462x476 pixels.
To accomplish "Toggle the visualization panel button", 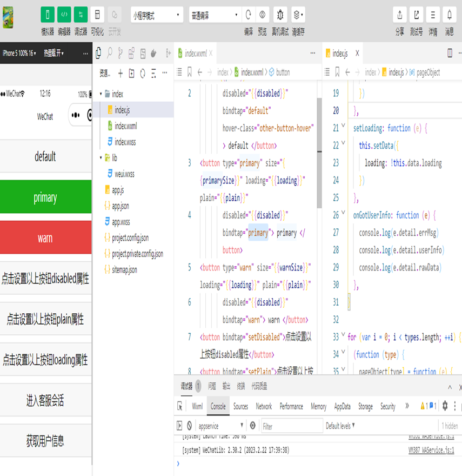I will tap(97, 15).
